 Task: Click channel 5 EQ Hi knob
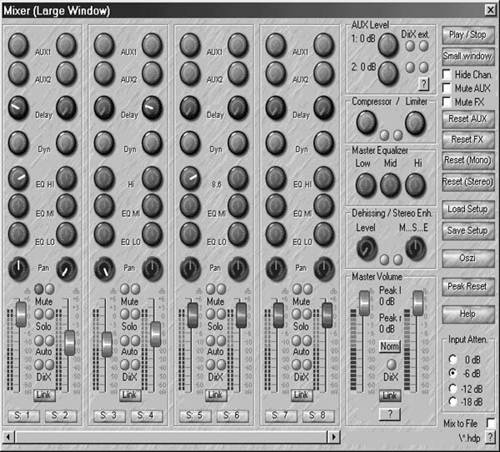190,177
